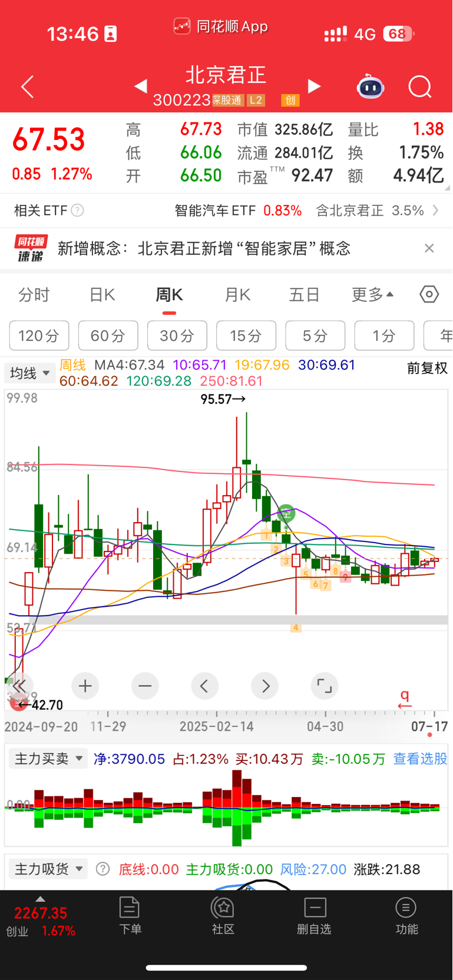Tap the 250:81.61 moving average label

[232, 381]
